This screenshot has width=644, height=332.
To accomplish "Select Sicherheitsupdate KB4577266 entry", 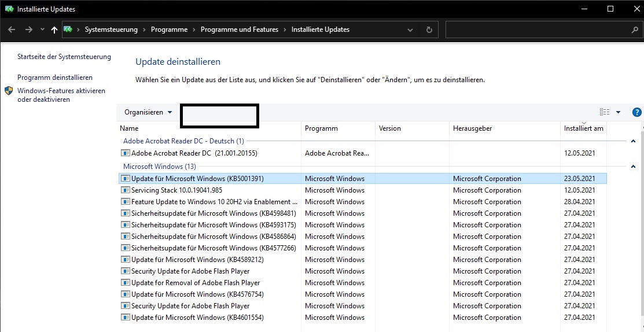I will click(363, 248).
